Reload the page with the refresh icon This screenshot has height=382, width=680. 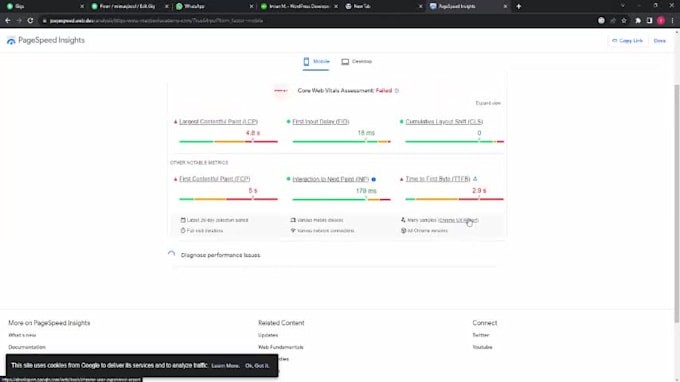[30, 20]
